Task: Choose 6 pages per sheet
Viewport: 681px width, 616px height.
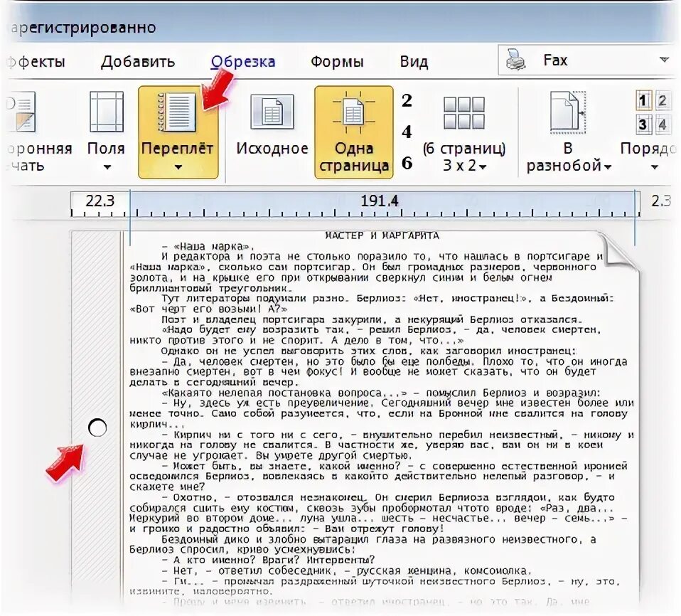Action: click(x=407, y=163)
